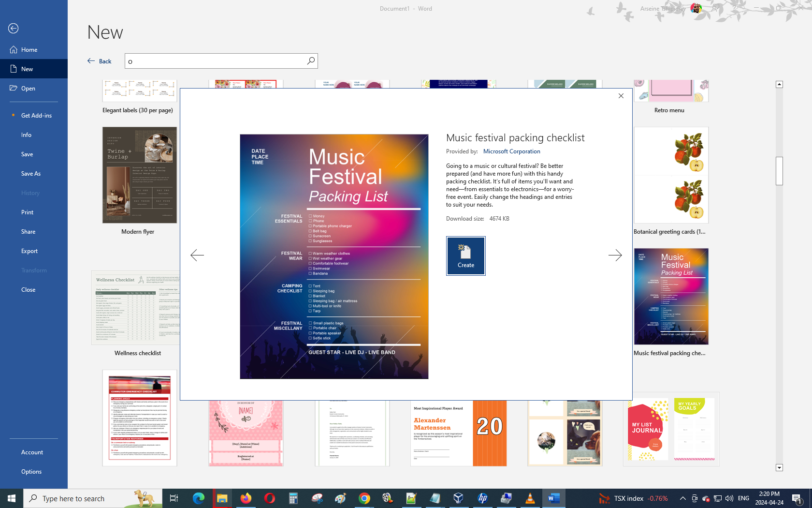812x508 pixels.
Task: Create the Music festival packing checklist
Action: (x=465, y=256)
